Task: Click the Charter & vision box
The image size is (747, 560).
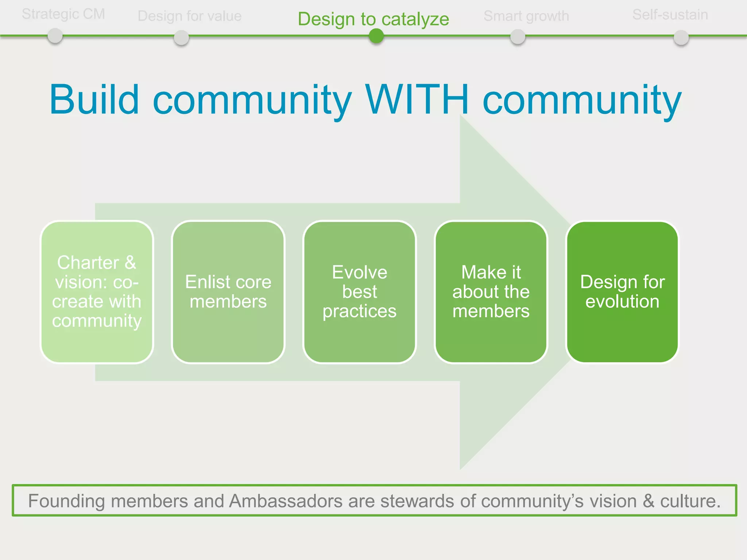Action: [97, 292]
